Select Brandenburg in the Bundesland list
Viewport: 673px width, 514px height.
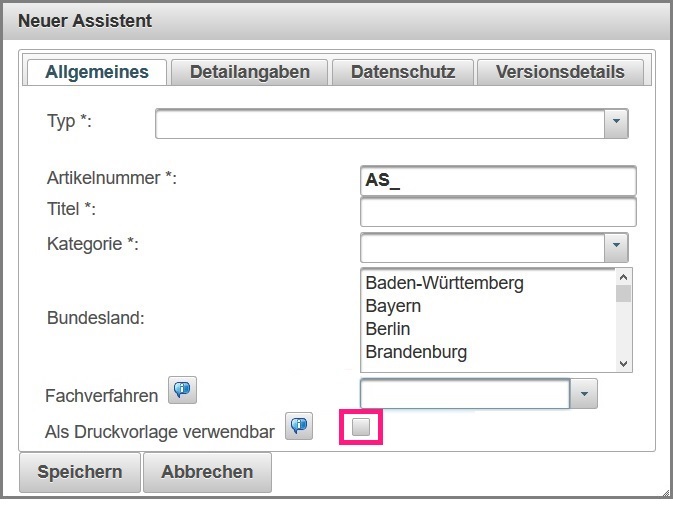(x=416, y=352)
